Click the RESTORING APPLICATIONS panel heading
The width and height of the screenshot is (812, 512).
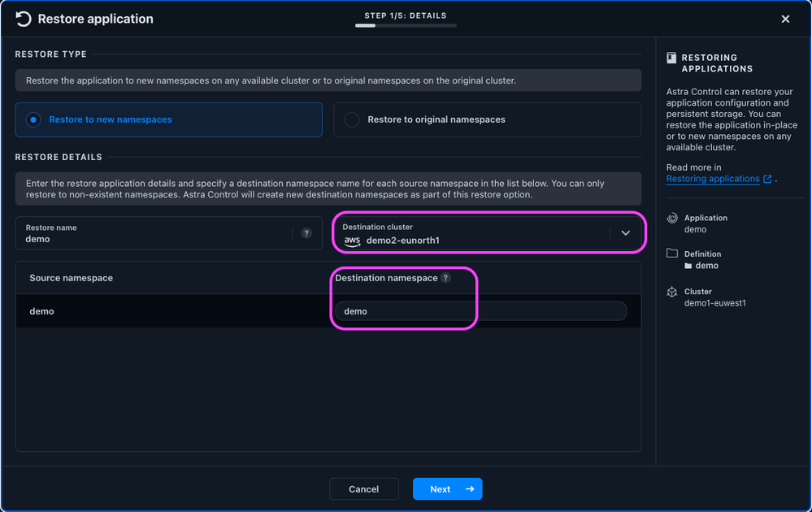click(717, 63)
